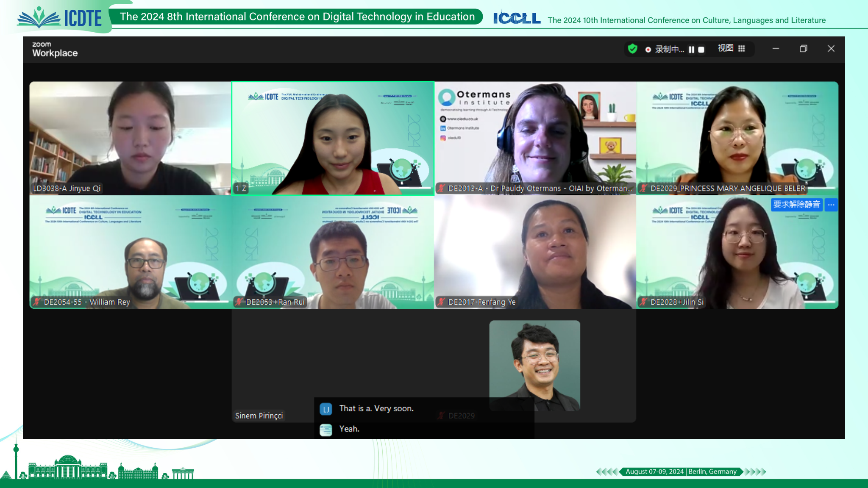Select Jinyue Qi's video tile

point(131,138)
